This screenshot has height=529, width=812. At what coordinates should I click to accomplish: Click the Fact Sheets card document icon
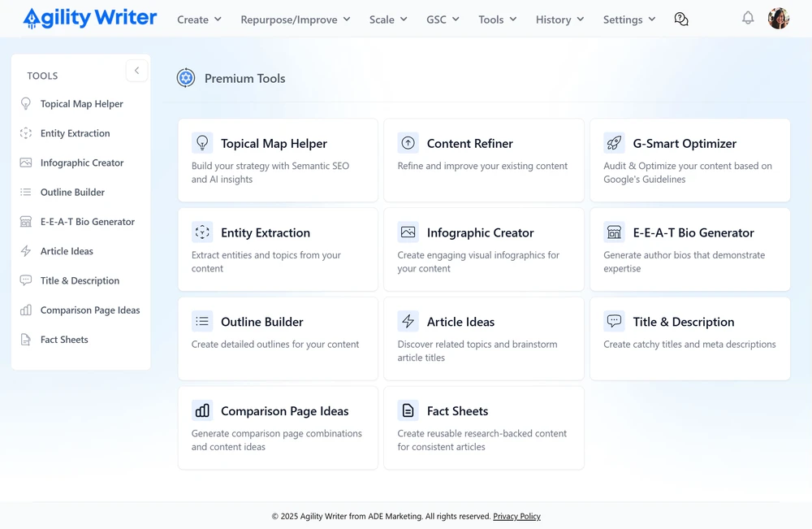408,410
